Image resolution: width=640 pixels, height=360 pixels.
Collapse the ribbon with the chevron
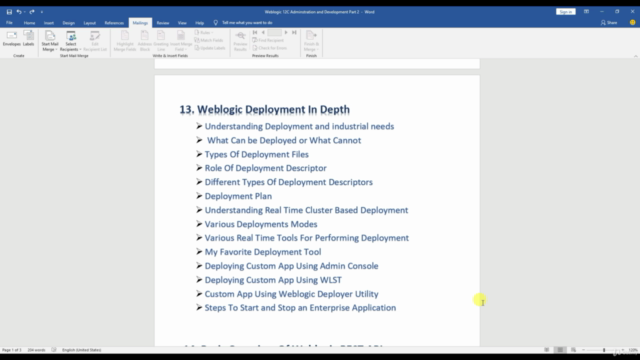pos(636,56)
